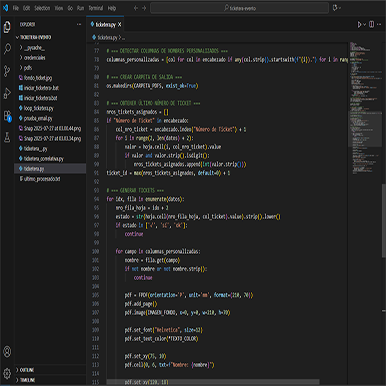Open the Selection menu
The height and width of the screenshot is (386, 386).
42,8
